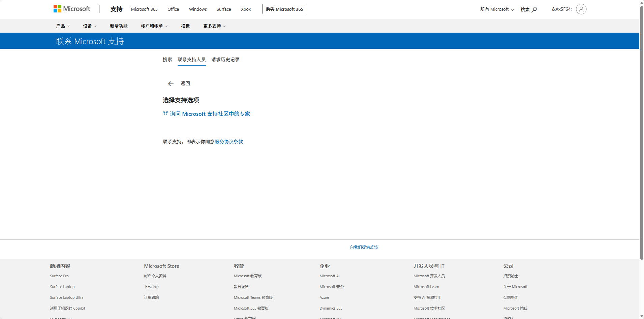Open Windows in top navigation

(x=198, y=9)
